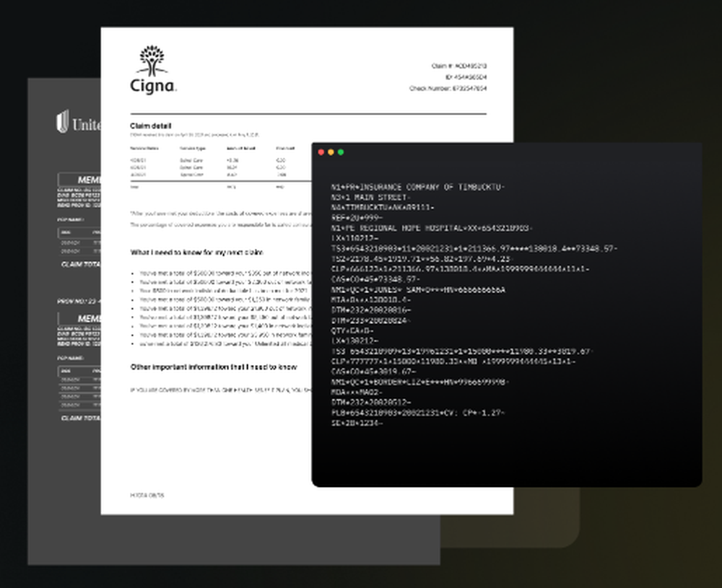
Task: Select terminal line 'REGIONAL HOPE HOSPITAL'
Action: (x=432, y=228)
